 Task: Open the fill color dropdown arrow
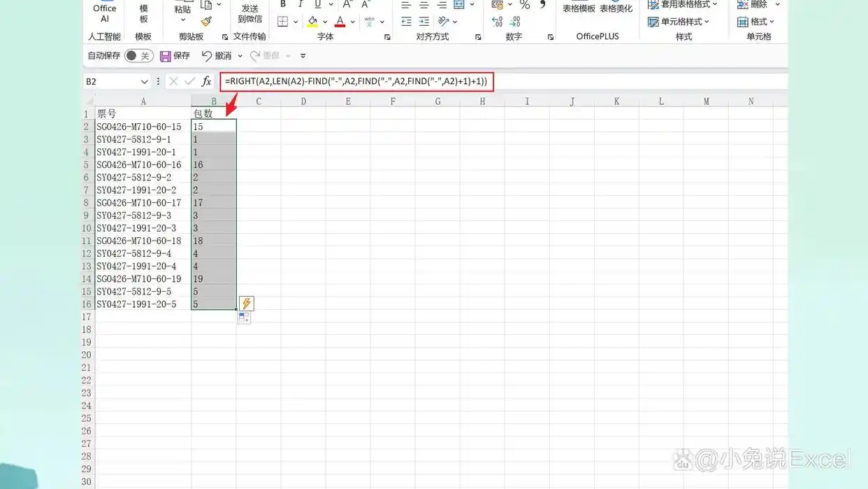[x=325, y=22]
